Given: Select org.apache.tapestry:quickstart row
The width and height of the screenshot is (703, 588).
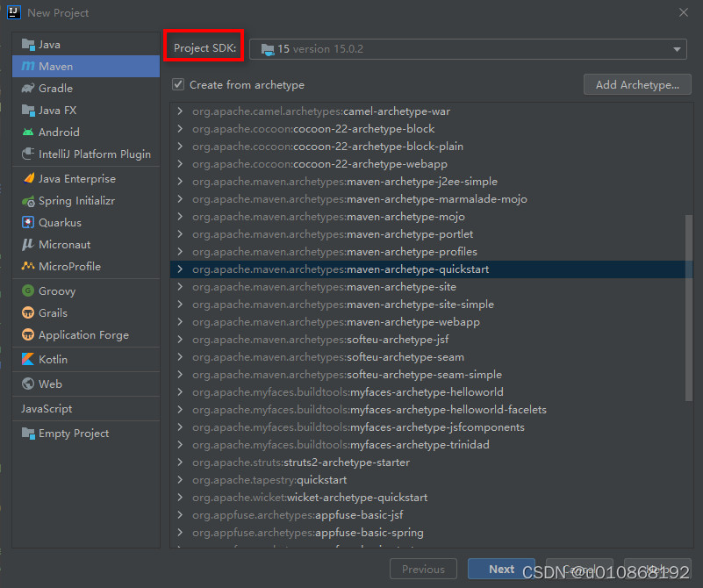Looking at the screenshot, I should pos(431,479).
